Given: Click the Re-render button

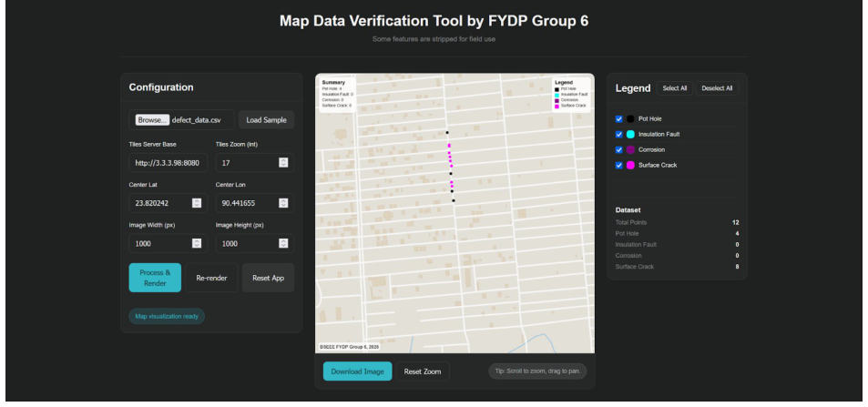Looking at the screenshot, I should [x=211, y=278].
